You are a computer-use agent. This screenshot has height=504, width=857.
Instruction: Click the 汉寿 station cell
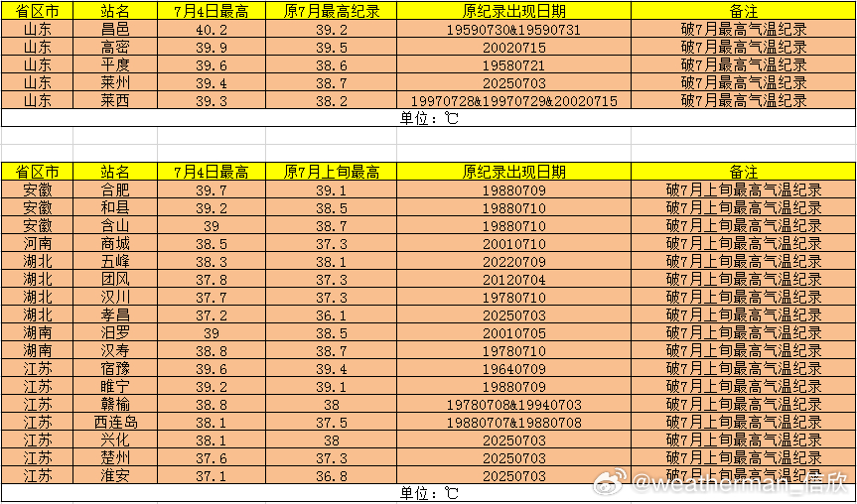point(115,350)
